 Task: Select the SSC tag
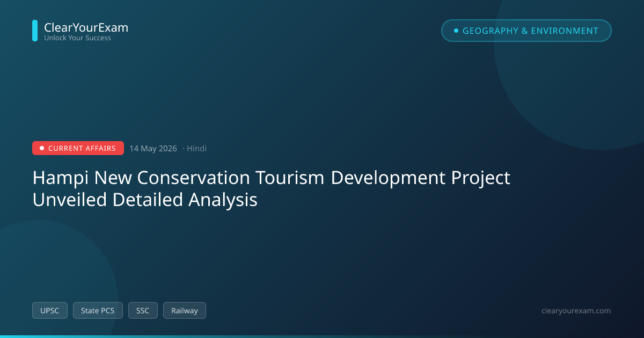pyautogui.click(x=143, y=310)
